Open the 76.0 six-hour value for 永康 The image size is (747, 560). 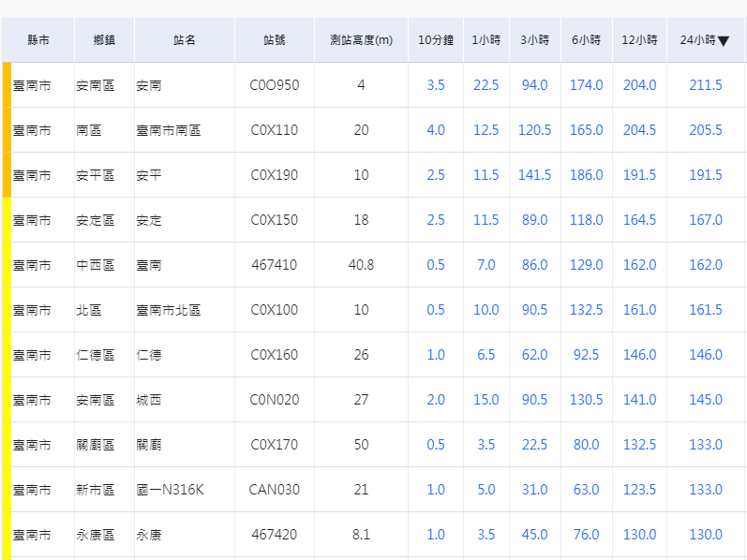click(x=586, y=535)
